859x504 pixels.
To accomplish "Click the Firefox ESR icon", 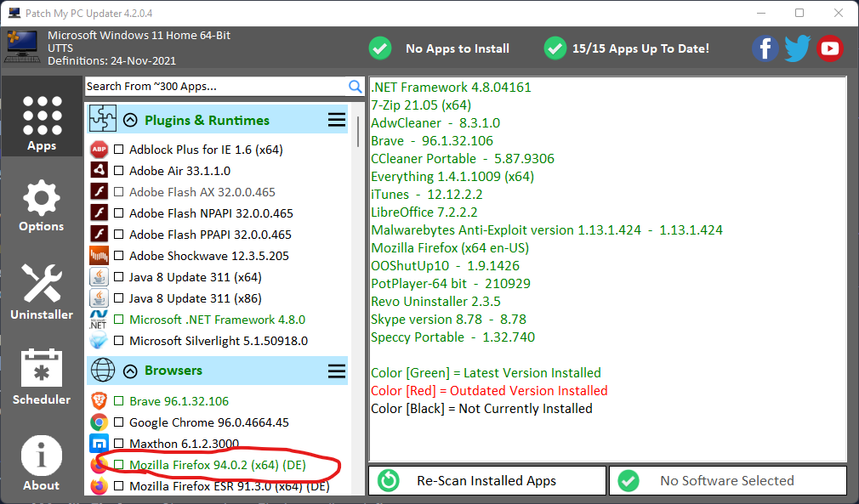I will [100, 486].
